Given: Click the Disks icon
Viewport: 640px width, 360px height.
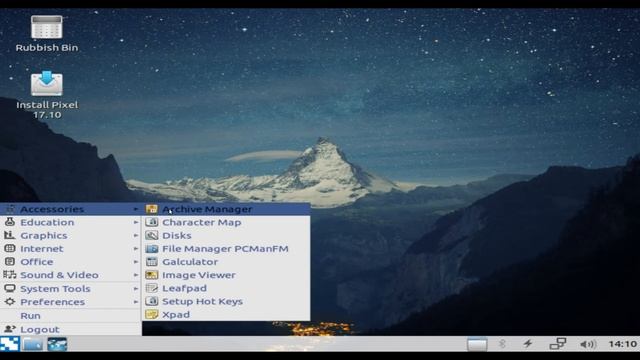Looking at the screenshot, I should pos(151,235).
